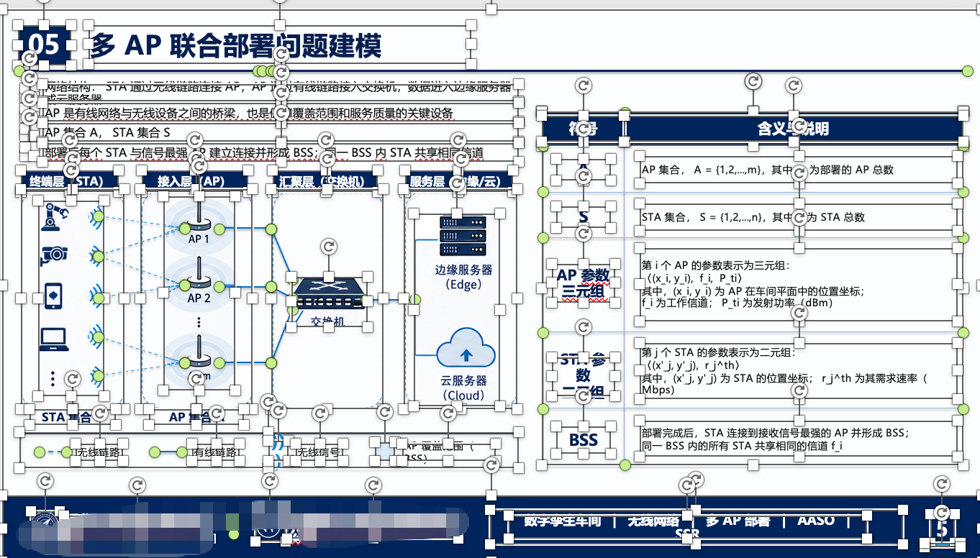Select the dashed 无线链路 legend line
980x558 pixels.
53,452
